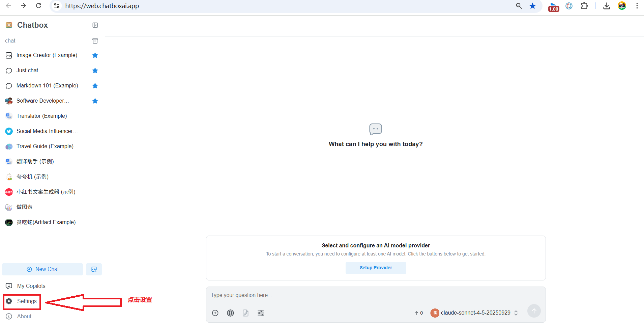Open the claude-sonnet-4-5 model selector dropdown
The width and height of the screenshot is (644, 324).
(x=475, y=313)
